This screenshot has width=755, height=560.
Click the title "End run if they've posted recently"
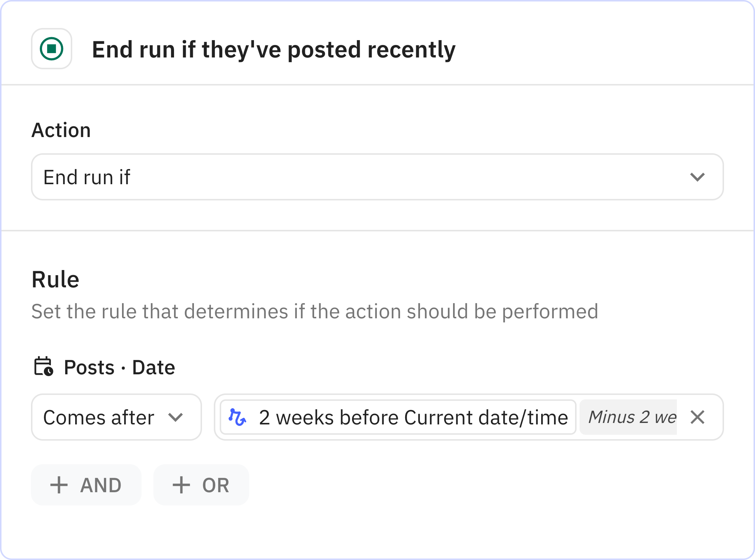point(274,49)
